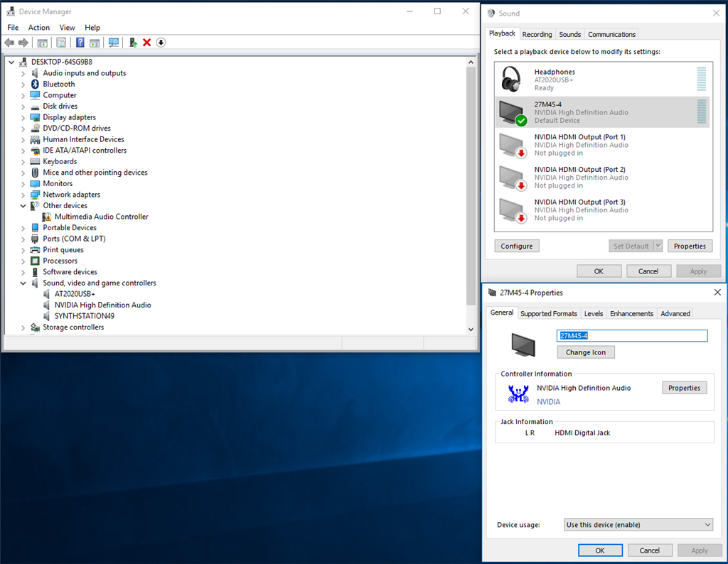This screenshot has height=564, width=728.
Task: Open the Properties sheet toolbar icon in Device Manager
Action: [x=61, y=43]
